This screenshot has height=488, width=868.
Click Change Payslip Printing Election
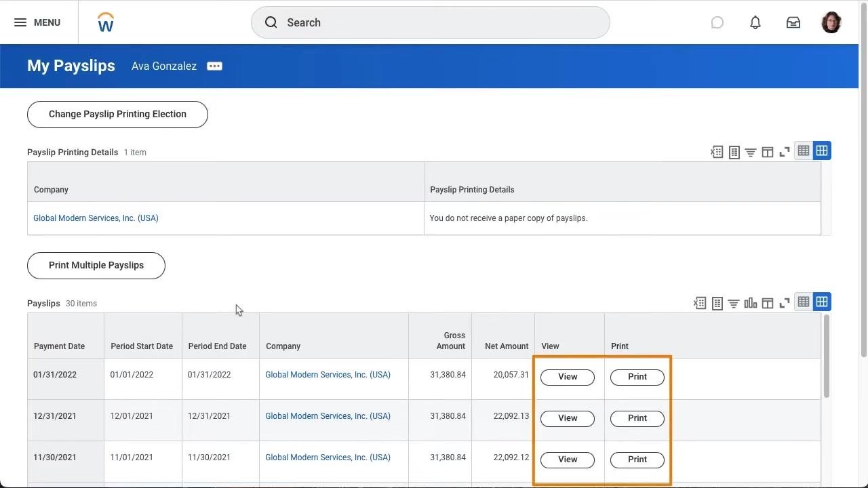pos(117,115)
